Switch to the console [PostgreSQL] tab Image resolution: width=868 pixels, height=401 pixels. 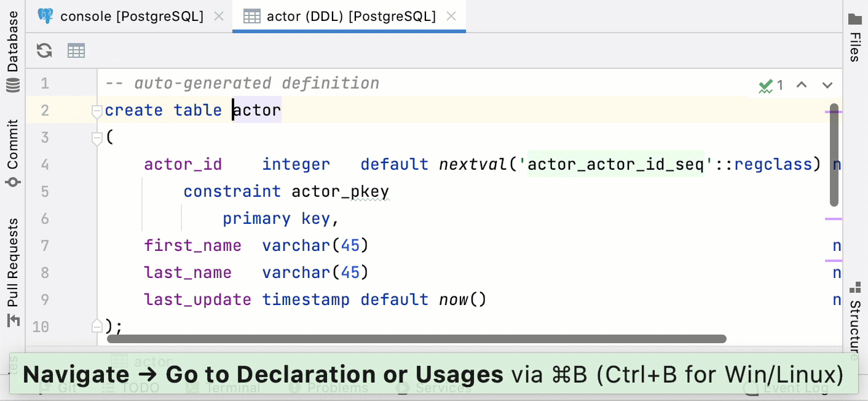click(132, 17)
